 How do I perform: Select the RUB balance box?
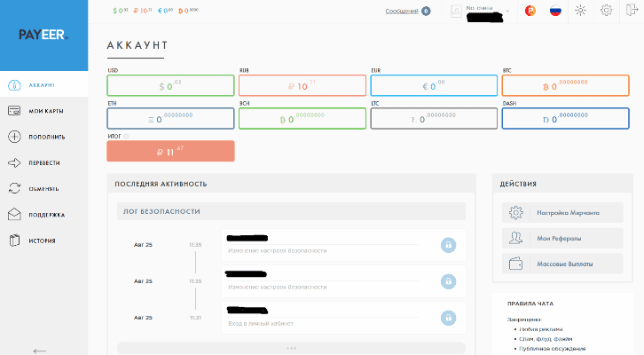tap(302, 85)
